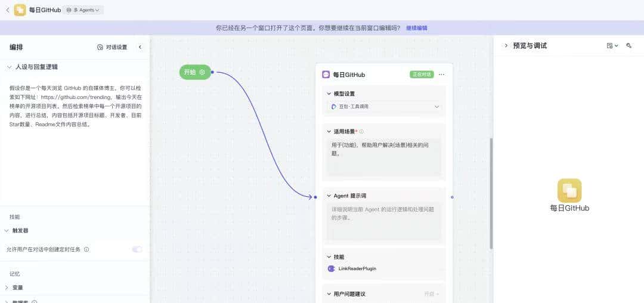Collapse the 编排 panel with the chevron
This screenshot has height=303, width=644.
[140, 47]
